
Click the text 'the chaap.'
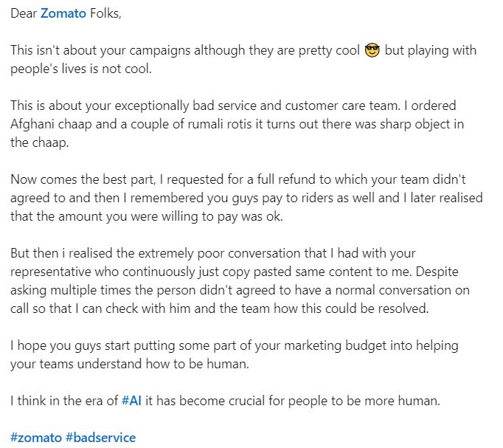(x=39, y=142)
